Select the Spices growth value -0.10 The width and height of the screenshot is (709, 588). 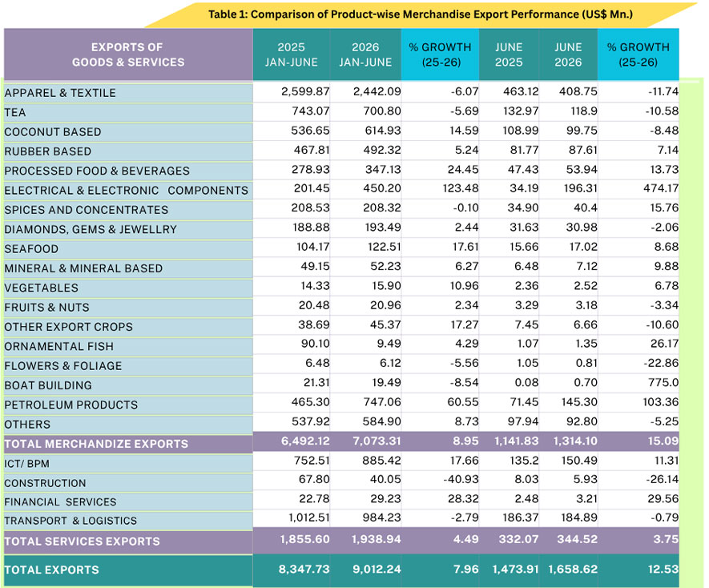465,207
